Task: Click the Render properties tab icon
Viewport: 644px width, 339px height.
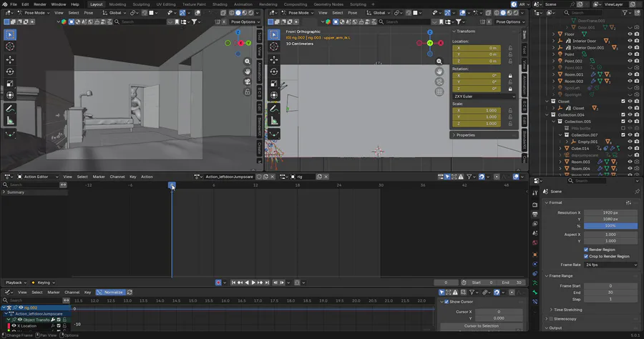Action: [x=535, y=205]
